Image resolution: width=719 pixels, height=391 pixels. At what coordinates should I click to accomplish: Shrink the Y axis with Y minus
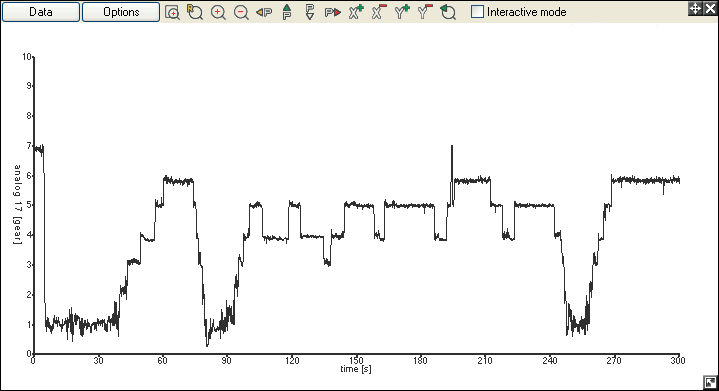pyautogui.click(x=425, y=12)
